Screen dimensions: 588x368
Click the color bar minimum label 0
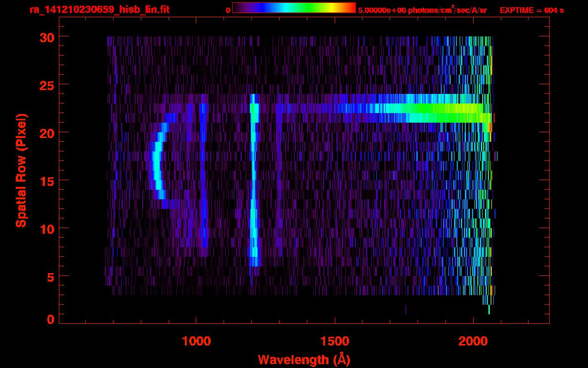228,10
